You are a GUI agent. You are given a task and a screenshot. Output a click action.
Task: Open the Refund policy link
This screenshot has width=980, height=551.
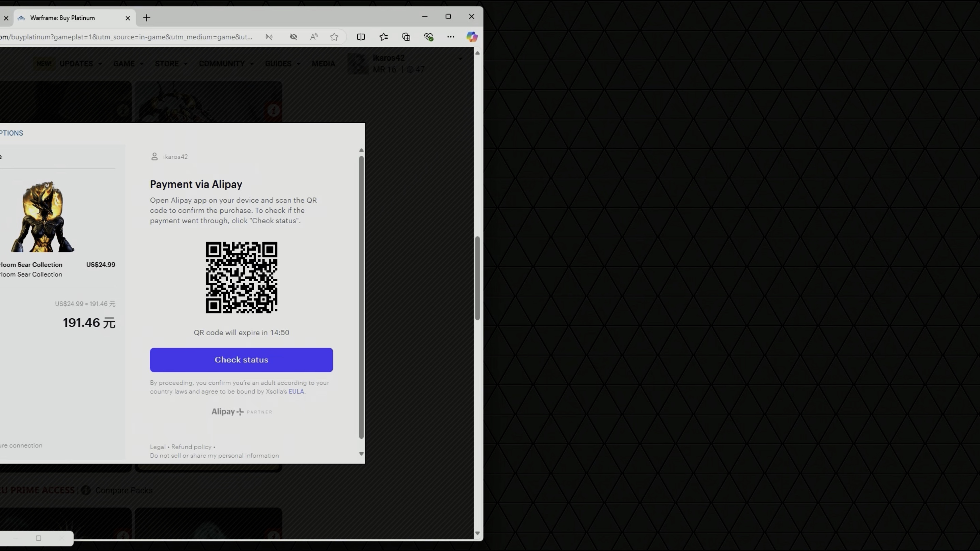pos(191,447)
